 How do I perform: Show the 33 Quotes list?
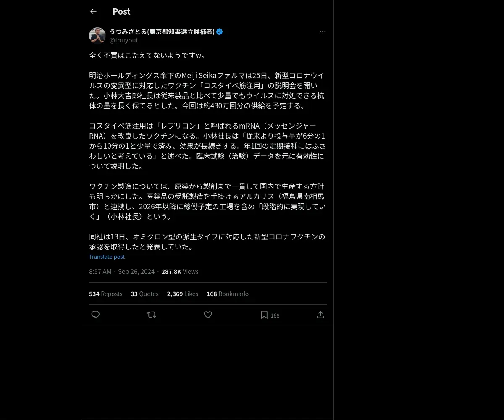coord(144,294)
